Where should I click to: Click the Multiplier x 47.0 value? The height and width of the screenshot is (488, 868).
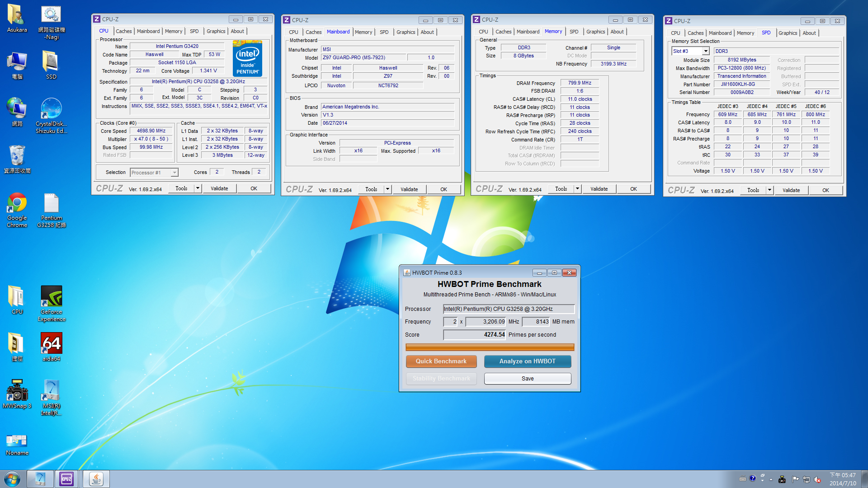[x=151, y=139]
